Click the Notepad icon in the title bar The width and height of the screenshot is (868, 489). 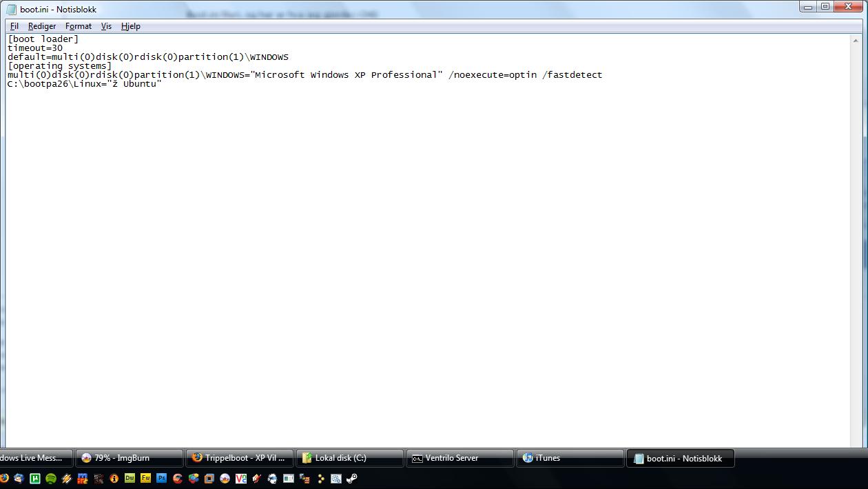click(11, 9)
